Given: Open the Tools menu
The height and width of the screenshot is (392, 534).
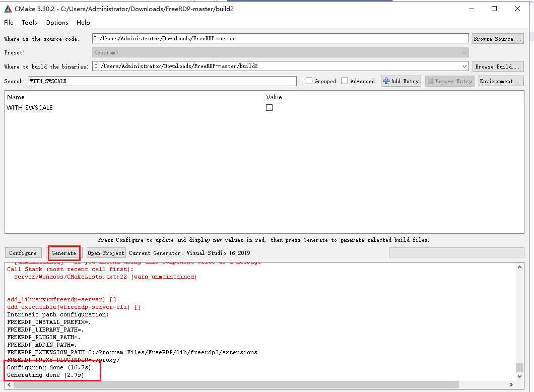Looking at the screenshot, I should (29, 23).
